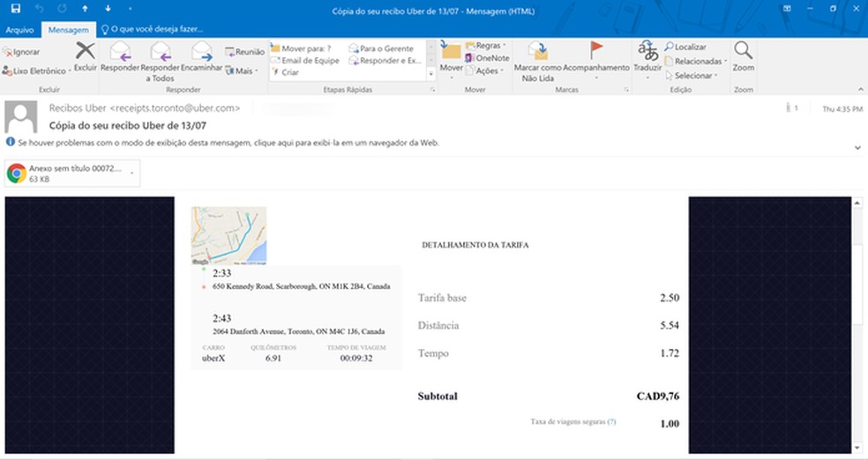Choose the Criar quick step
This screenshot has width=868, height=460.
[x=285, y=72]
